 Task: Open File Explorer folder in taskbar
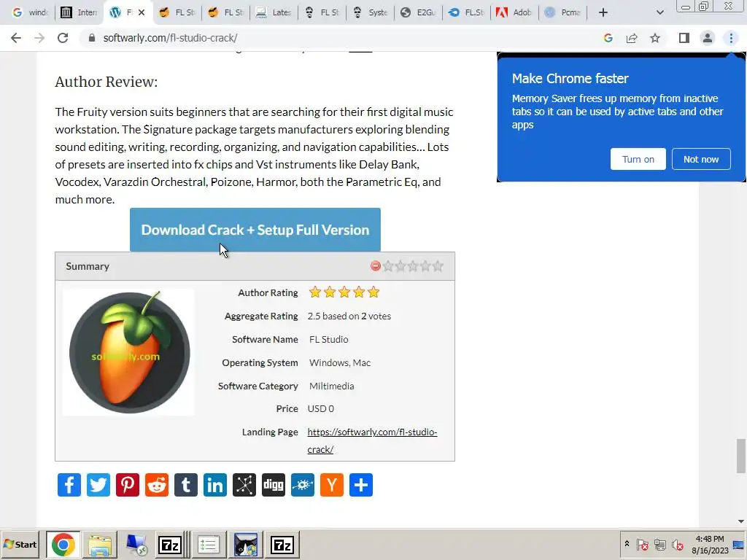pyautogui.click(x=99, y=545)
